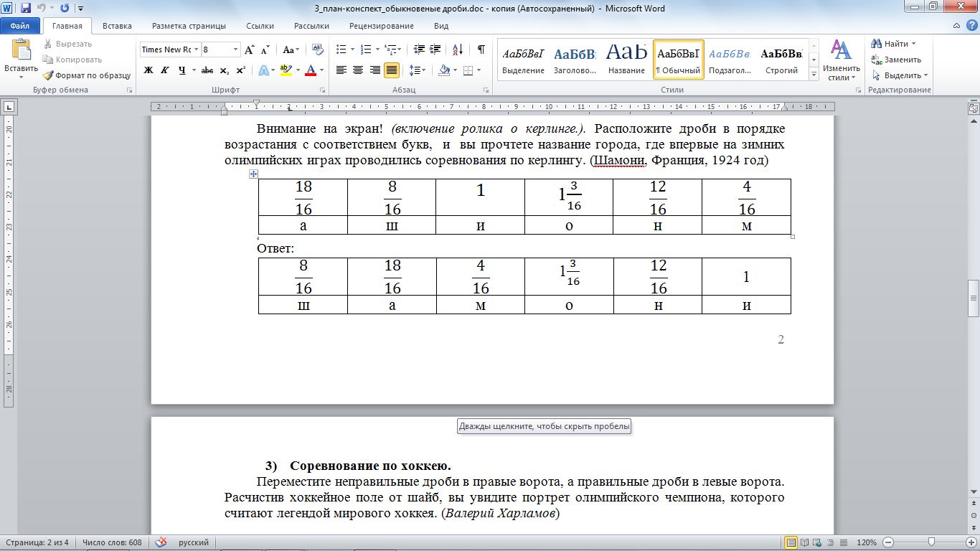The height and width of the screenshot is (551, 980).
Task: Open the Выделить (Select) menu
Action: point(900,75)
